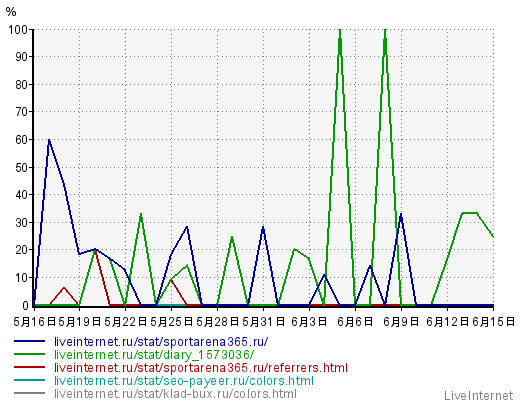Click the 5月31日 date axis label
Image resolution: width=520 pixels, height=405 pixels.
pos(263,322)
